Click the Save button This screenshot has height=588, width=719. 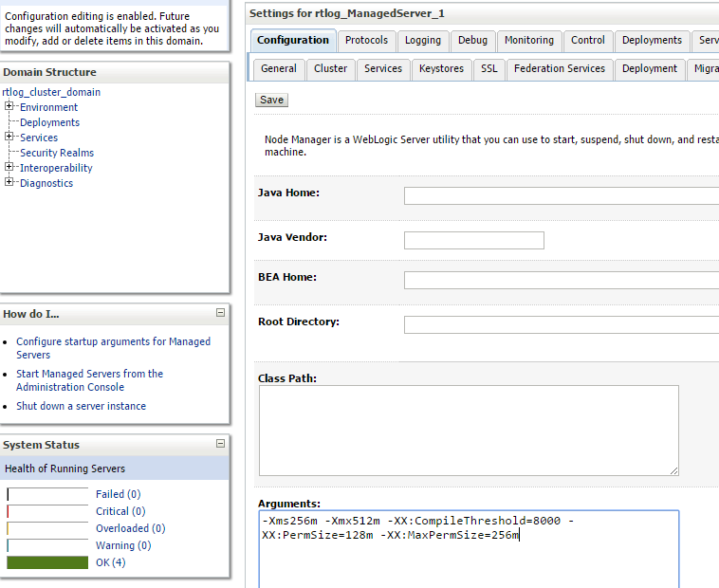pos(272,100)
